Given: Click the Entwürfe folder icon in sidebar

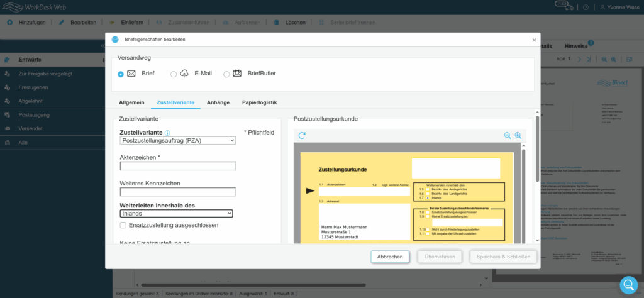Looking at the screenshot, I should pyautogui.click(x=7, y=60).
